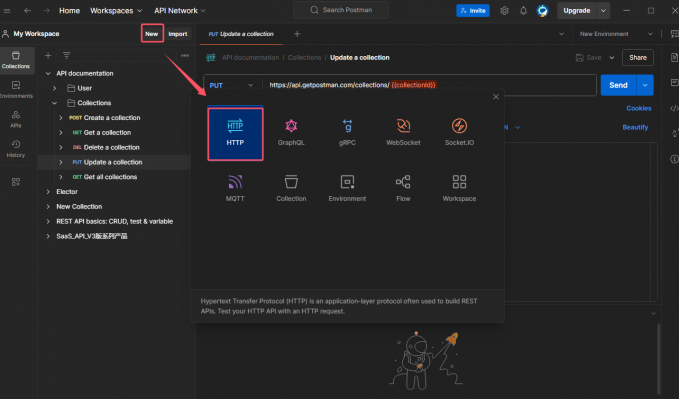Click the Upgrade button
Screen dimensions: 679x399
(x=577, y=11)
